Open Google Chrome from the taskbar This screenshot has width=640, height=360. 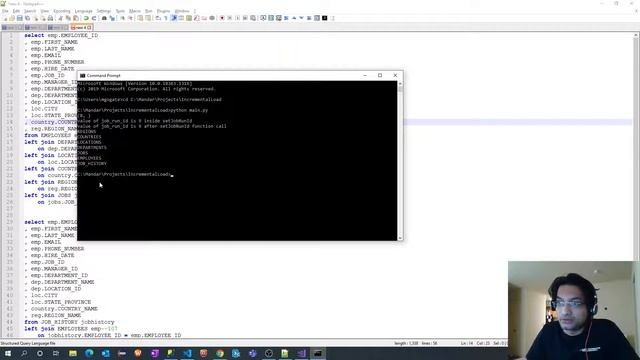[x=220, y=353]
